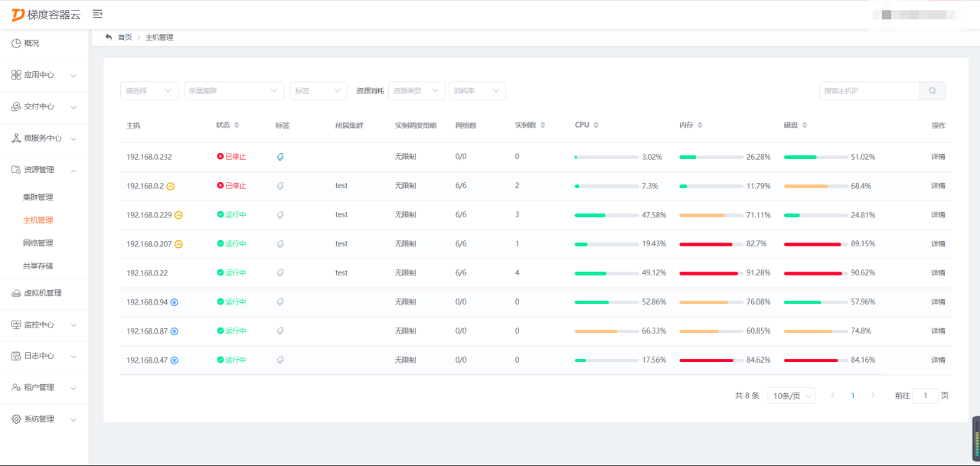Open 详情 for host 192.168.0.2
Image resolution: width=980 pixels, height=466 pixels.
point(938,186)
